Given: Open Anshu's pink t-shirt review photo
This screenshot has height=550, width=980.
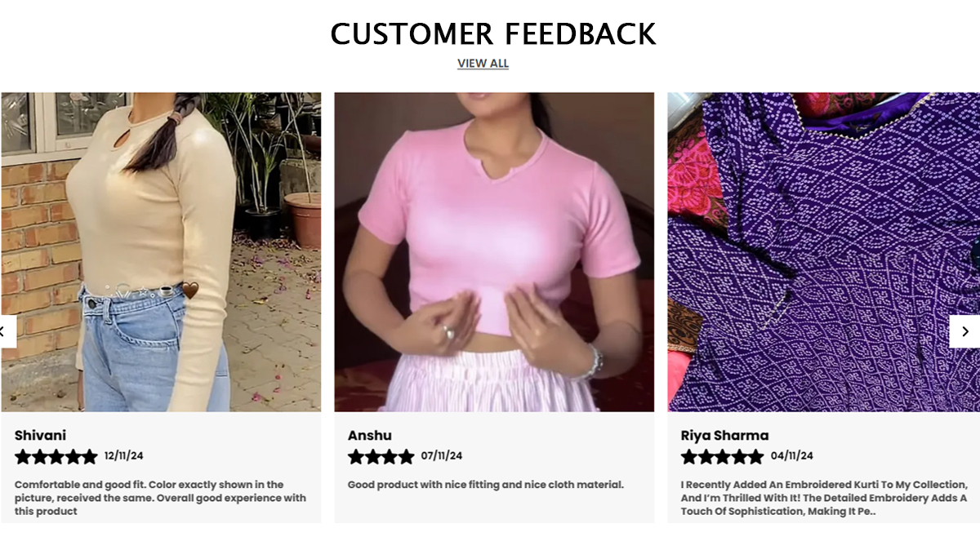Looking at the screenshot, I should click(x=494, y=251).
